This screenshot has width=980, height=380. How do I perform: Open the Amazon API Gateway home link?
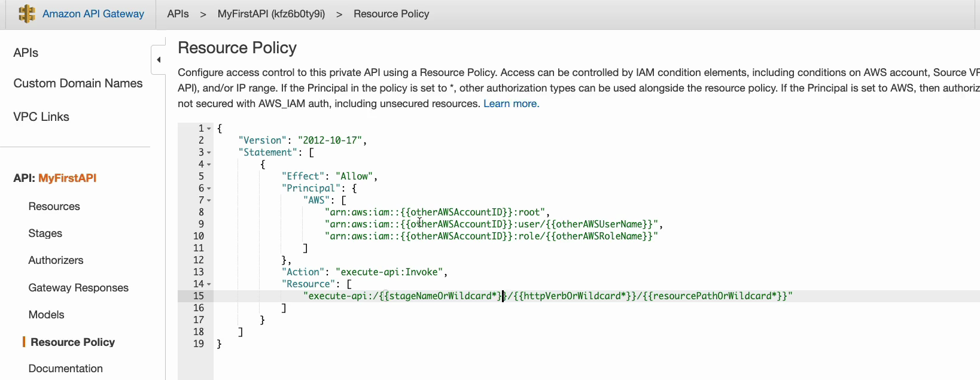pos(93,14)
